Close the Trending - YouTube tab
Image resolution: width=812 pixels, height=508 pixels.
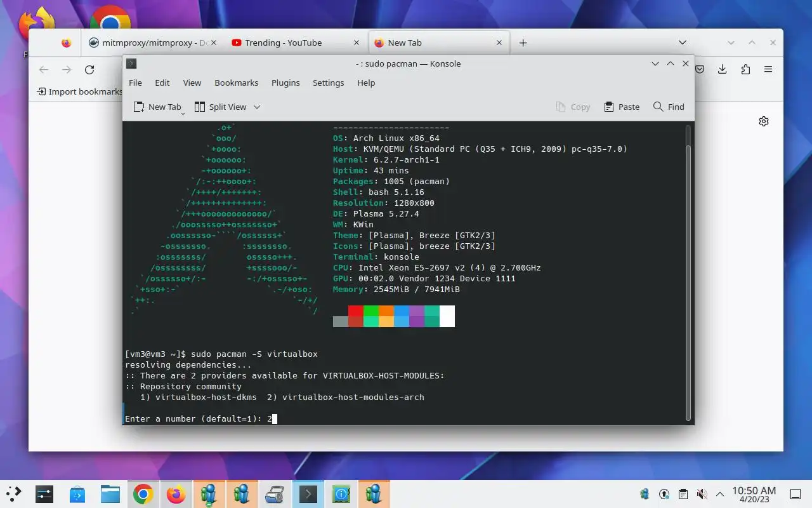click(357, 43)
